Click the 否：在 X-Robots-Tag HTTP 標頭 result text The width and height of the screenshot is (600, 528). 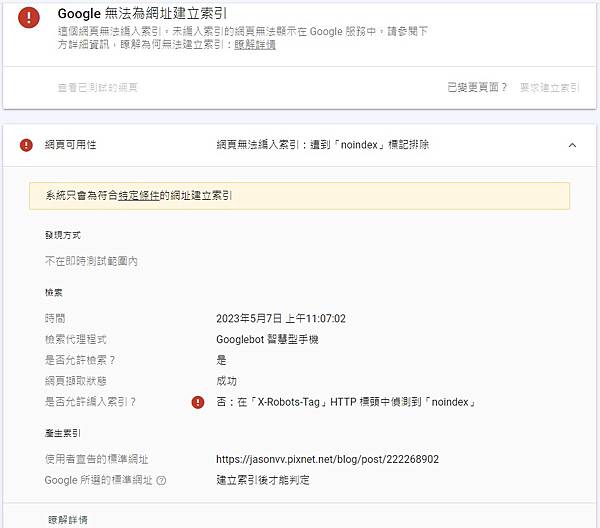point(346,402)
